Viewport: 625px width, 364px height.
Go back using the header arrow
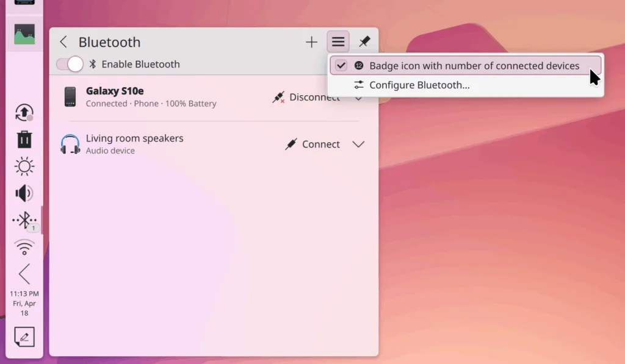pyautogui.click(x=63, y=42)
